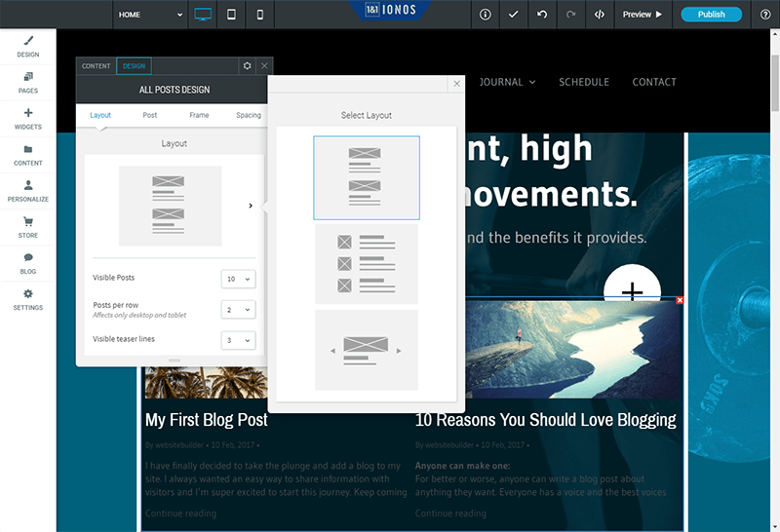Open the Content sidebar panel
This screenshot has height=532, width=780.
(x=28, y=156)
